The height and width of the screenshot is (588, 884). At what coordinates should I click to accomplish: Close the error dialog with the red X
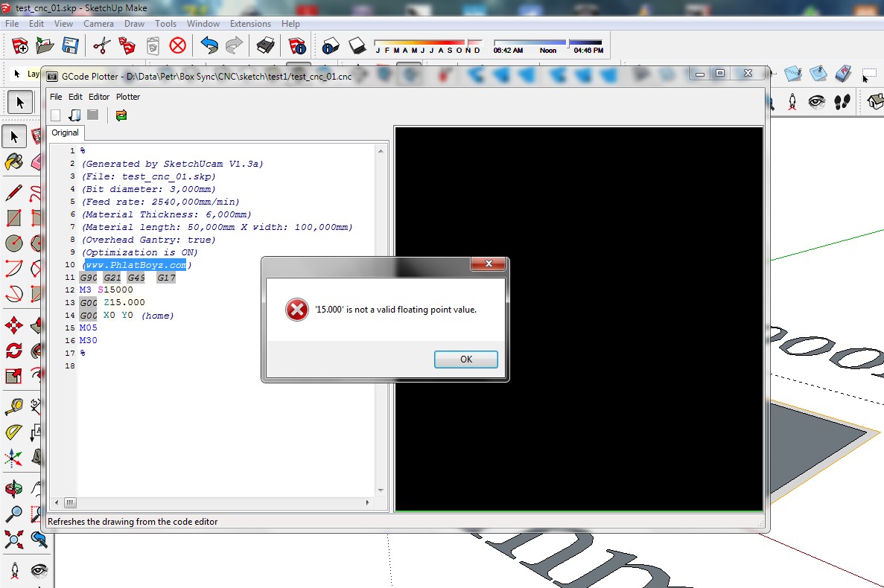(x=489, y=264)
